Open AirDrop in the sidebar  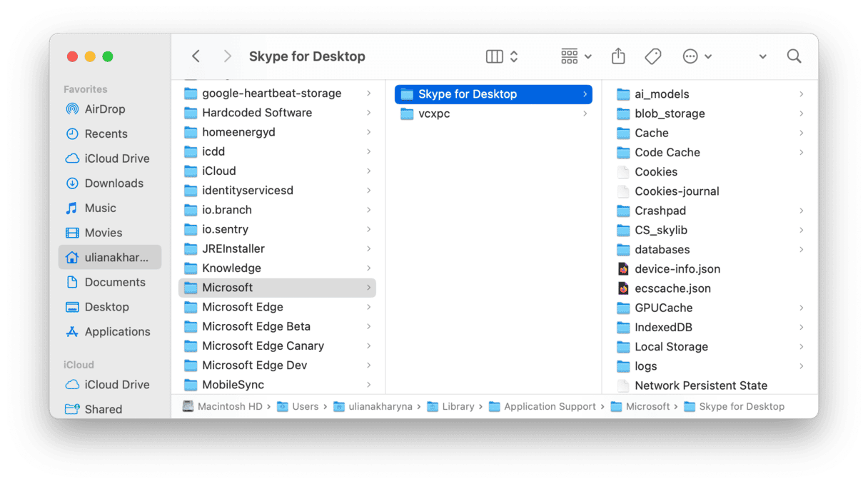(x=104, y=109)
